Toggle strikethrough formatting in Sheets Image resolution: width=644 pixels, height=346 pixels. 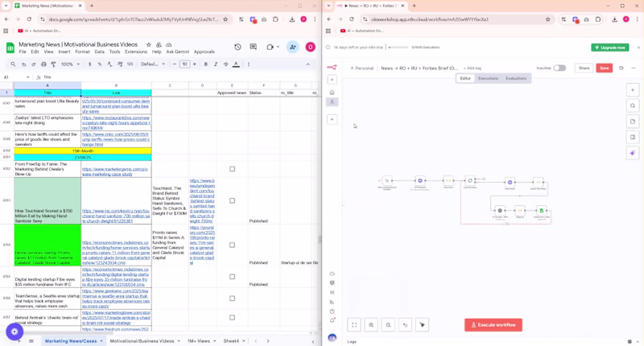point(226,64)
